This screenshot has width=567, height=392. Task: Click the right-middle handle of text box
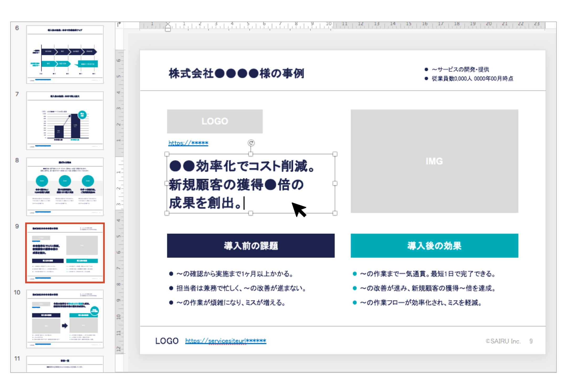(335, 184)
